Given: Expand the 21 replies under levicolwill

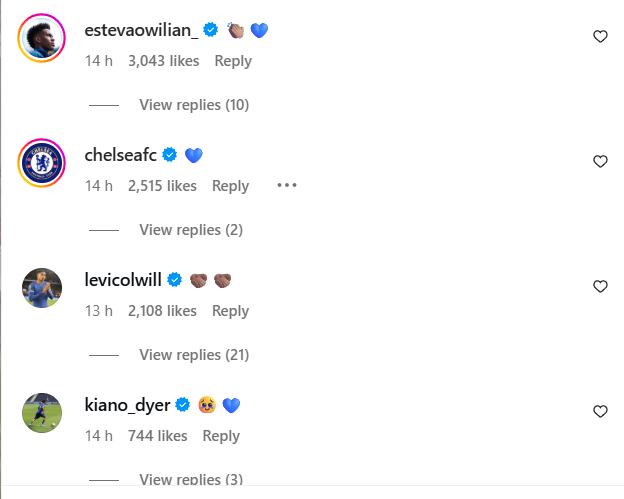Looking at the screenshot, I should coord(194,355).
